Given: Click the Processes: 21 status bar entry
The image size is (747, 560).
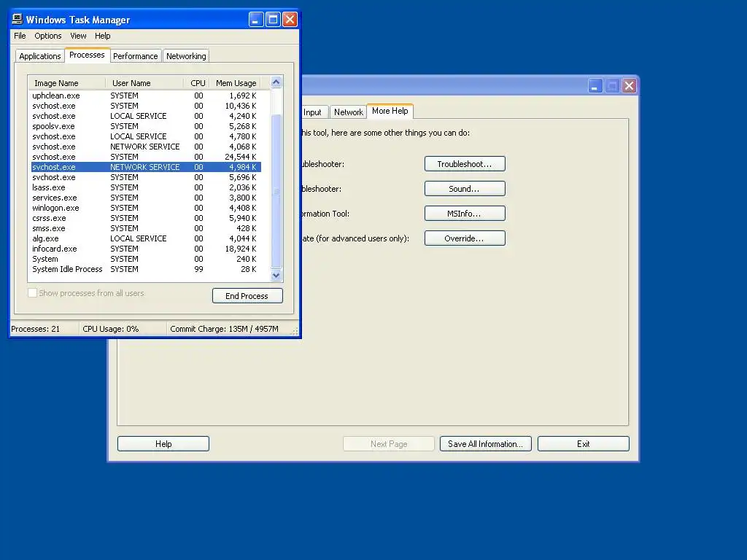Looking at the screenshot, I should click(44, 329).
